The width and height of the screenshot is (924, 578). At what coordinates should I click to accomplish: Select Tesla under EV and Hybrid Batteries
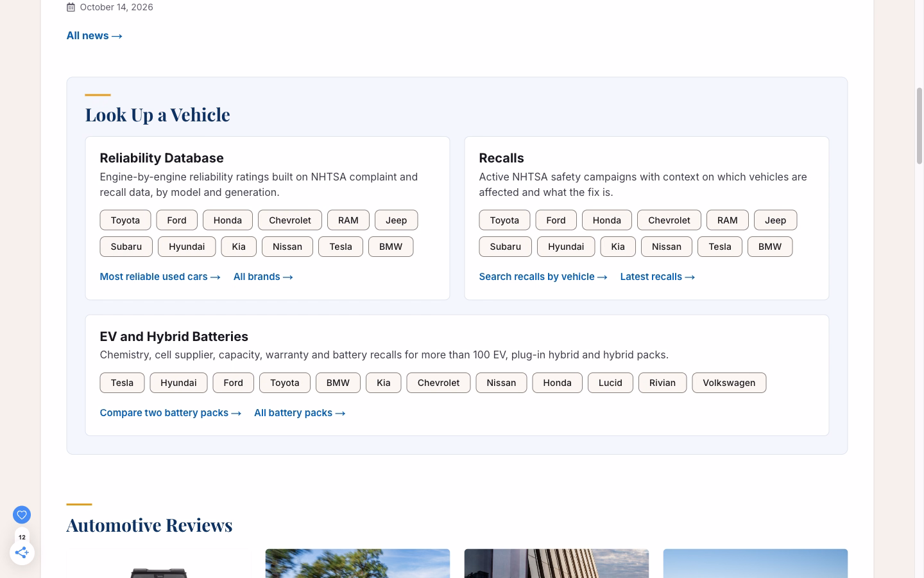click(122, 383)
